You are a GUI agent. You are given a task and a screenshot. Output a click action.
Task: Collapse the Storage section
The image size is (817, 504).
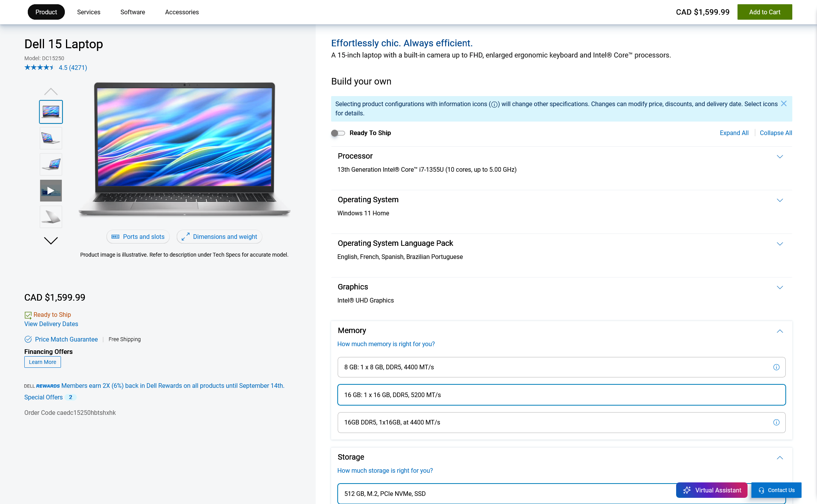tap(780, 458)
